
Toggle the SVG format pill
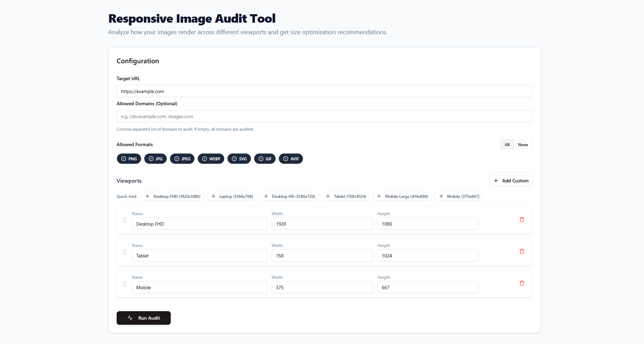point(239,159)
